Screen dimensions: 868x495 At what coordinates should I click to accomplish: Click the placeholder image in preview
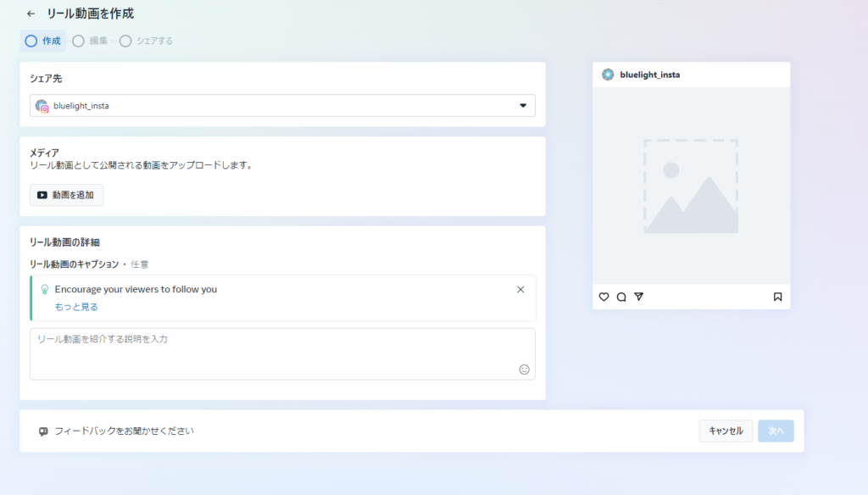point(691,186)
